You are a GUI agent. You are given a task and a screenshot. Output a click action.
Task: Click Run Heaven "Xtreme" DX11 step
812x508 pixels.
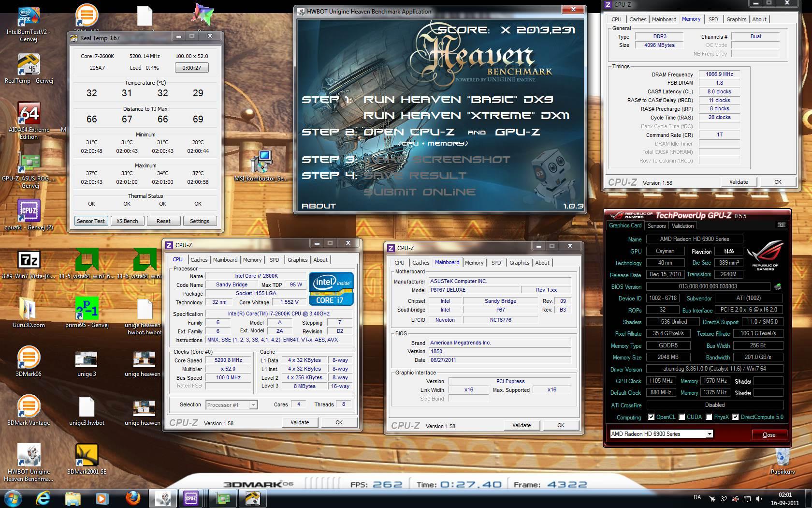466,116
